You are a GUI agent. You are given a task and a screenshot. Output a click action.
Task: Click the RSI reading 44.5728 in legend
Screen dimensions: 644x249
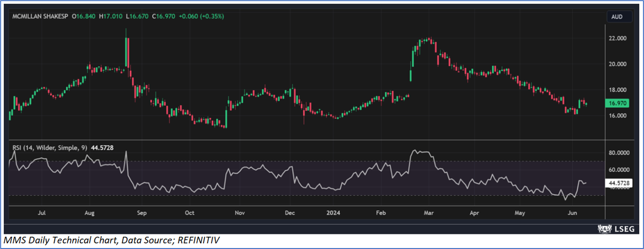pos(102,148)
